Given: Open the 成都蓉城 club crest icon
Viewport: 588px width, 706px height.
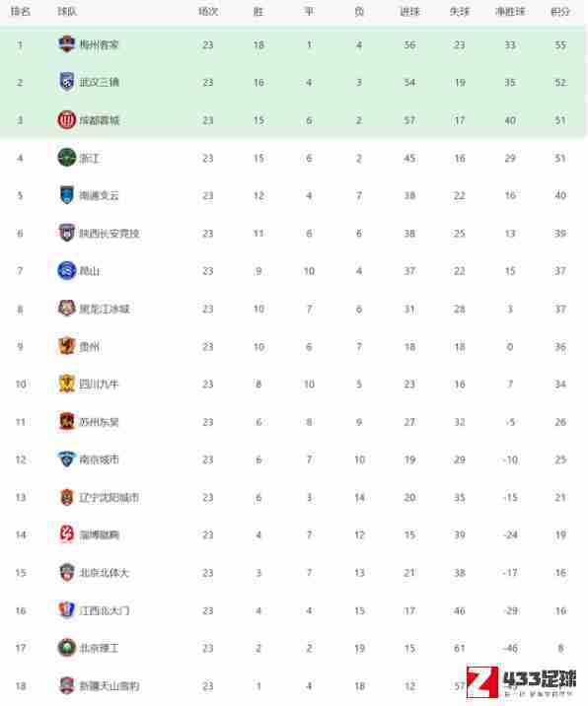Looking at the screenshot, I should pos(67,120).
